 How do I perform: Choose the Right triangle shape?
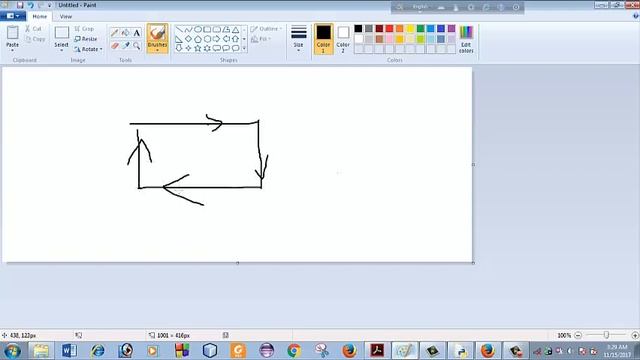pos(179,39)
